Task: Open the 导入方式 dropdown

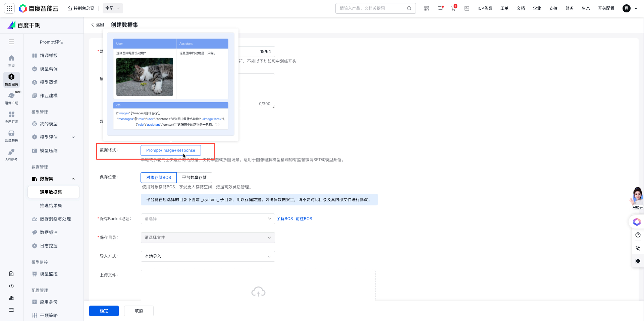Action: pyautogui.click(x=208, y=256)
